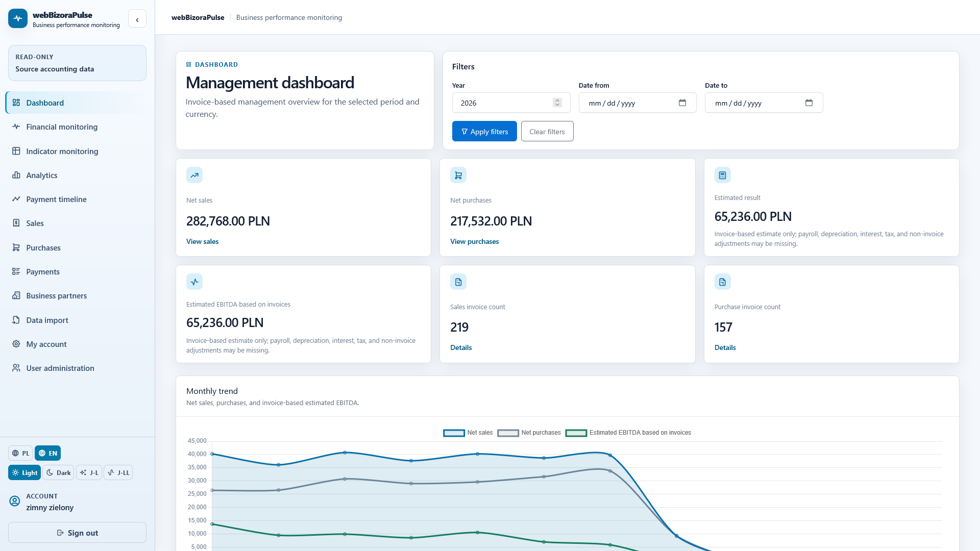Click the account avatar icon
Image resolution: width=980 pixels, height=551 pixels.
(x=15, y=501)
